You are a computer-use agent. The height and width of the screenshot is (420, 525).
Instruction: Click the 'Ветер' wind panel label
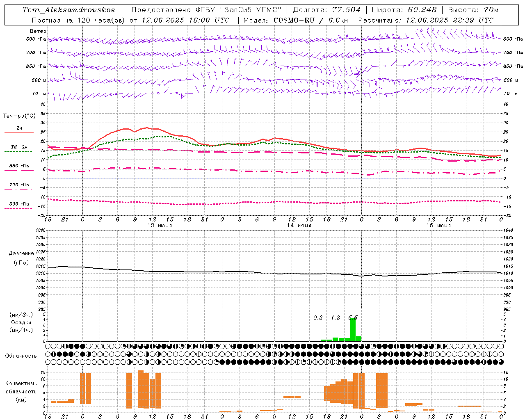coord(38,31)
